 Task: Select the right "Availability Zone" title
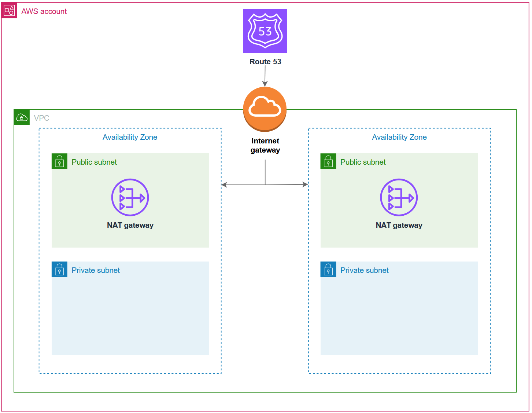click(x=399, y=137)
